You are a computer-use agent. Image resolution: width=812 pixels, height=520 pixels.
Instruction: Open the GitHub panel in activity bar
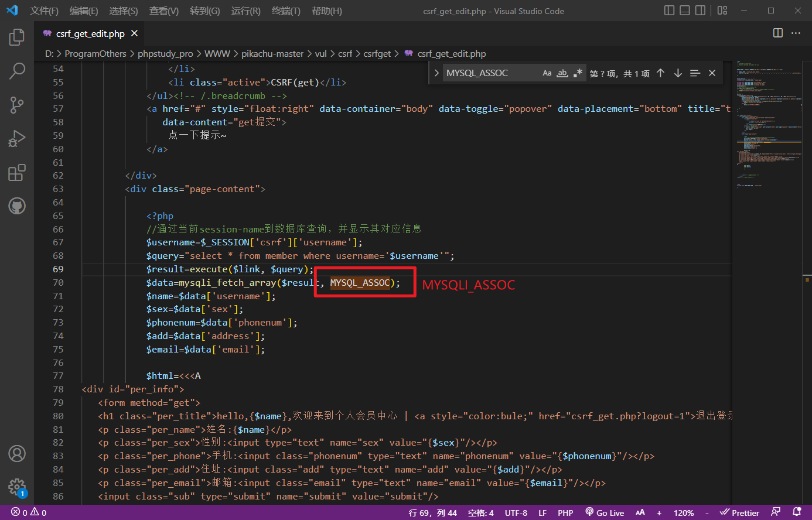17,206
